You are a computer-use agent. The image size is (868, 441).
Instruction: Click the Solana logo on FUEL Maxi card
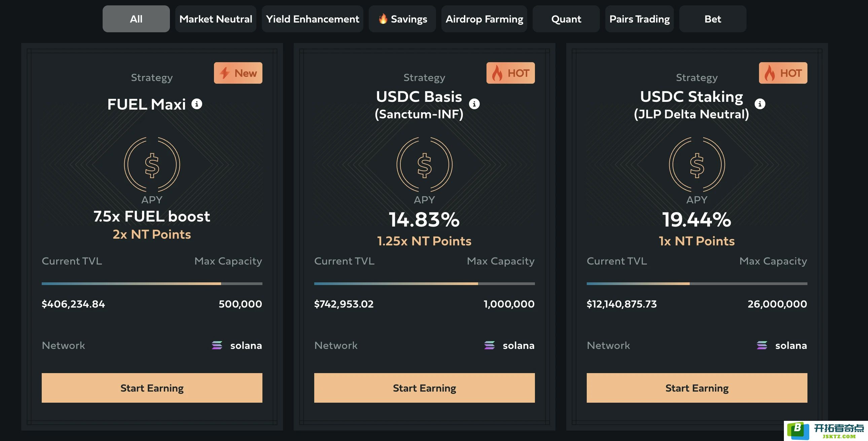tap(217, 346)
